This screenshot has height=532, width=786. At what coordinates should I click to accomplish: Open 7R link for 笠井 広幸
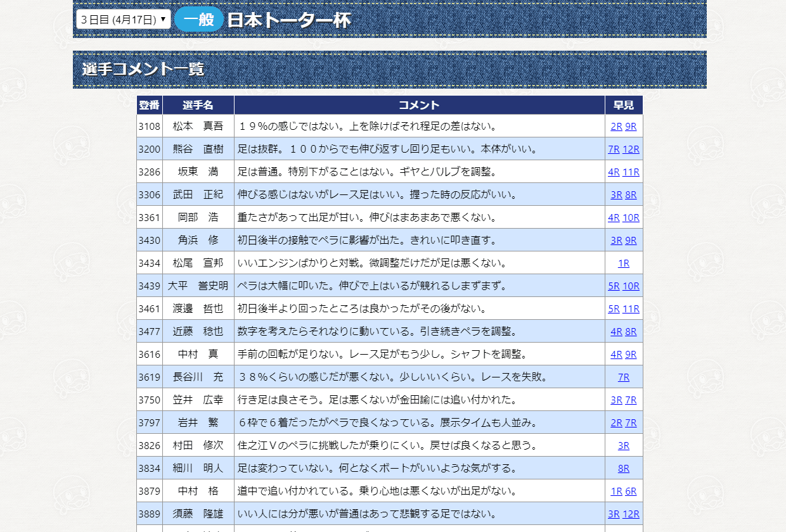click(631, 400)
